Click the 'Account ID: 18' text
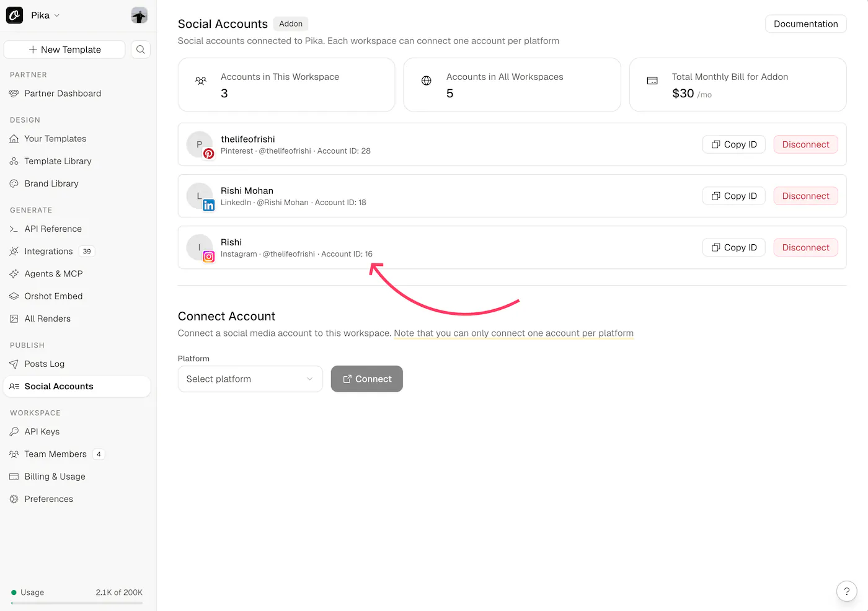The width and height of the screenshot is (868, 611). click(340, 202)
